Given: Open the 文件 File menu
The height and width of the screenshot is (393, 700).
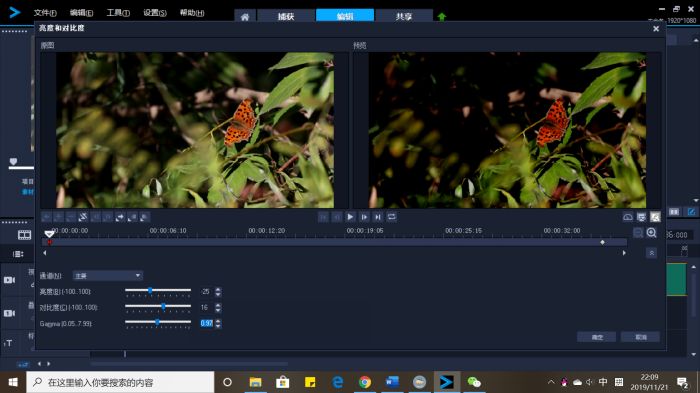Looking at the screenshot, I should [45, 13].
